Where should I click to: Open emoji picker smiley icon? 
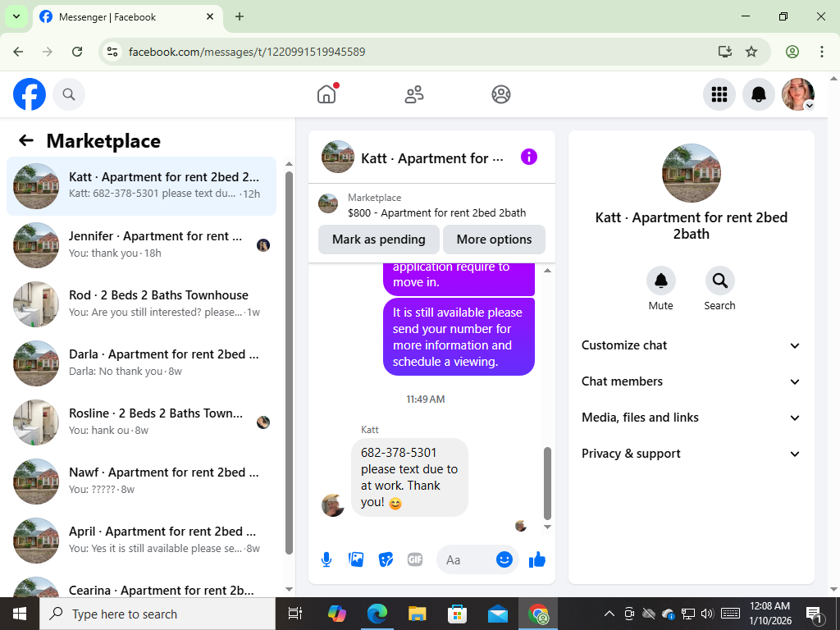coord(504,559)
